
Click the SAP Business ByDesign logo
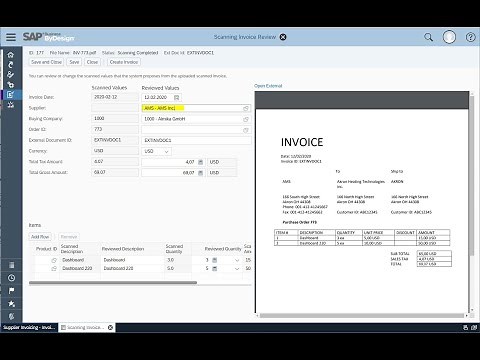[x=49, y=37]
